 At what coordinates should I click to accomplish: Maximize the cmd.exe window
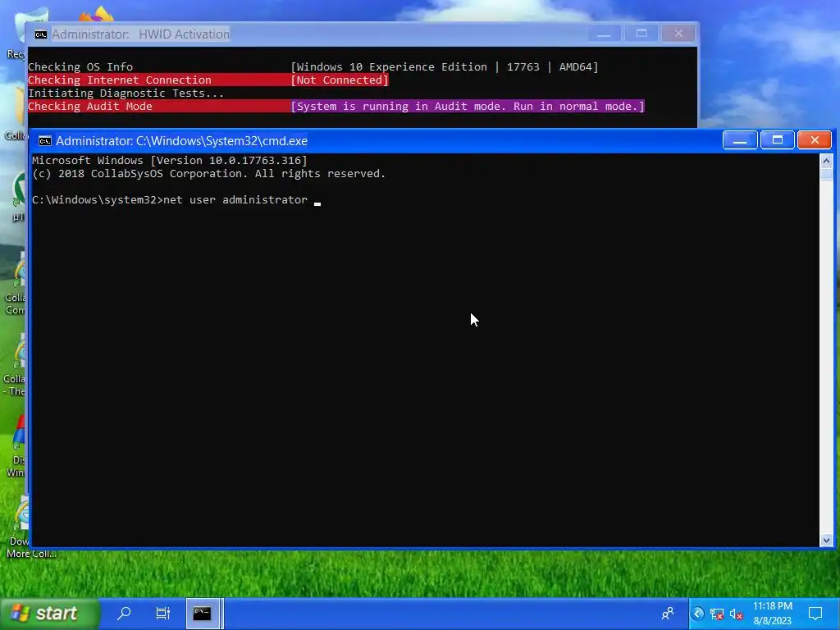(x=778, y=139)
